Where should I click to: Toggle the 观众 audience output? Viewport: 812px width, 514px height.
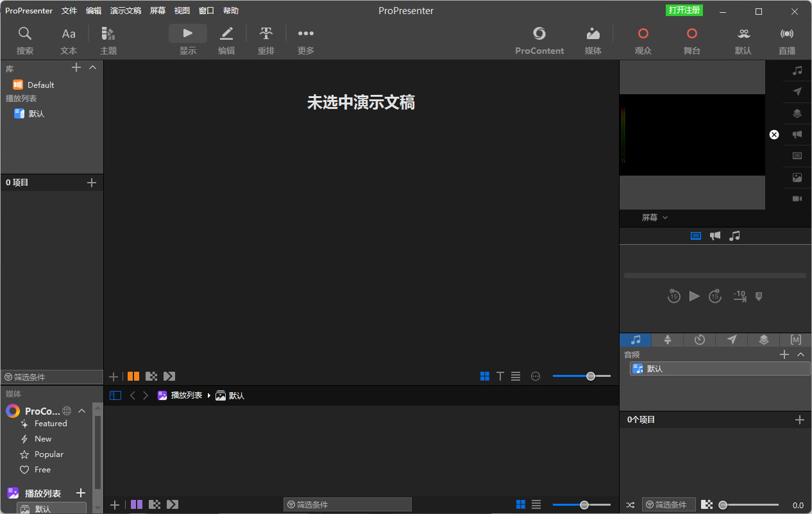coord(643,41)
